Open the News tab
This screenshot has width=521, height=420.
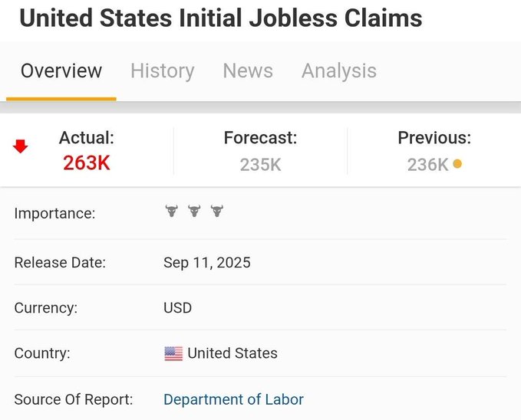247,71
